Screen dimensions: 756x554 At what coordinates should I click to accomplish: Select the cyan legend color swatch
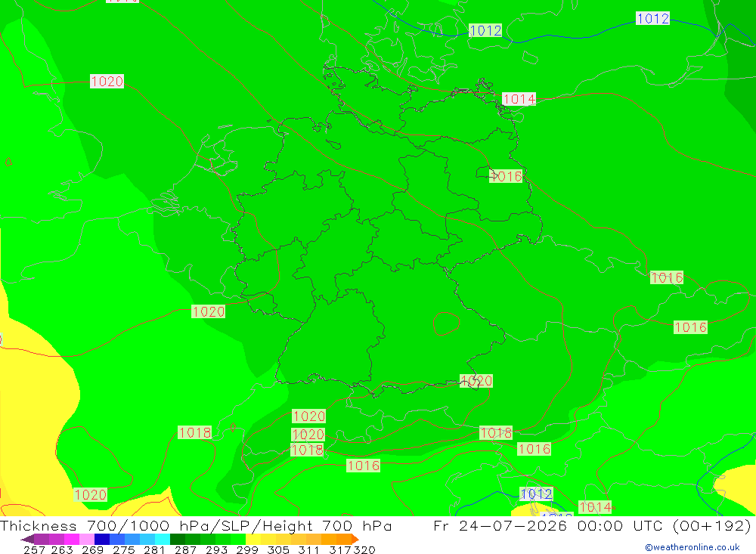pos(163,539)
